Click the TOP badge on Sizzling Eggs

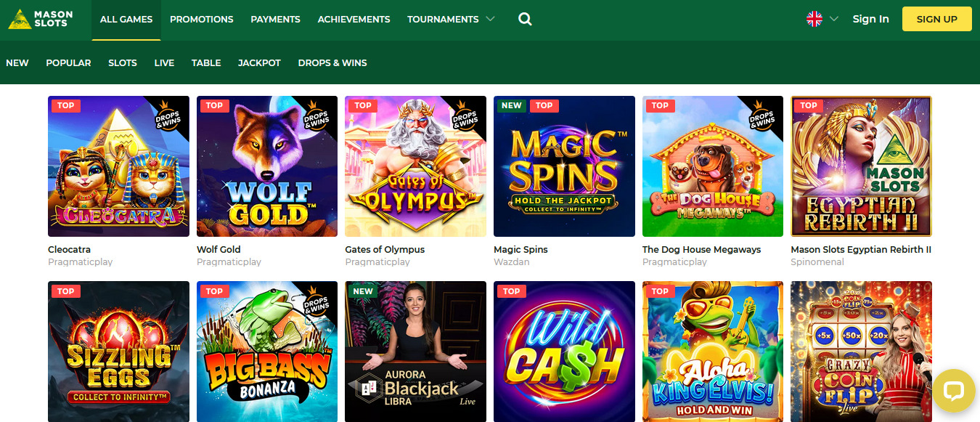click(x=66, y=291)
